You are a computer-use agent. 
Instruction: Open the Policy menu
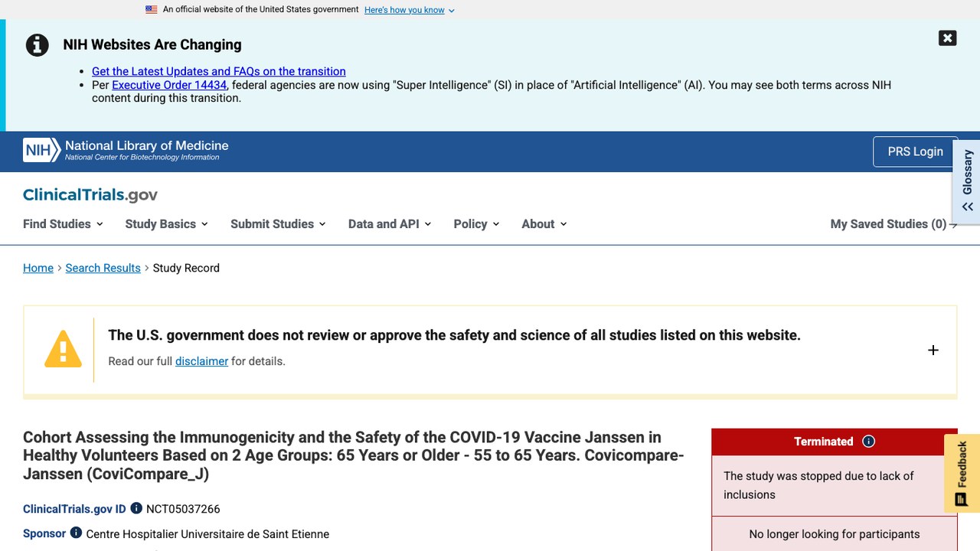(x=476, y=223)
